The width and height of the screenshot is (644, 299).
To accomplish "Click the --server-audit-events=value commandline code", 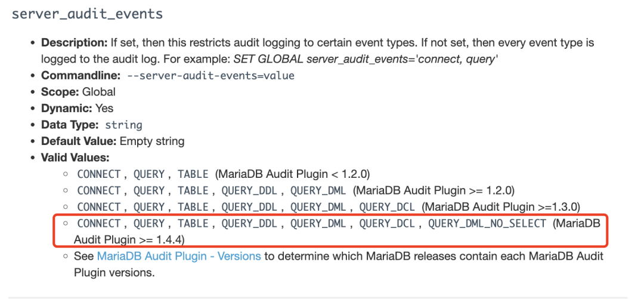I will 210,76.
